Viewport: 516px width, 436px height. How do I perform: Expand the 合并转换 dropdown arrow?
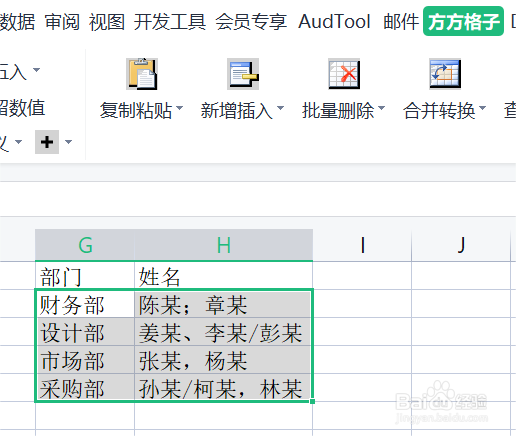click(x=483, y=108)
